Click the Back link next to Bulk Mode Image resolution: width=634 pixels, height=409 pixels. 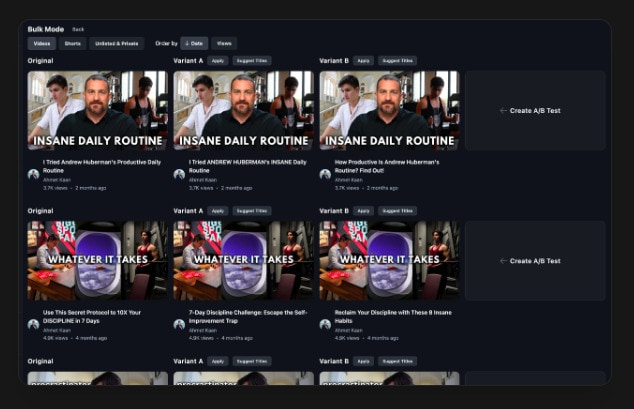(78, 29)
